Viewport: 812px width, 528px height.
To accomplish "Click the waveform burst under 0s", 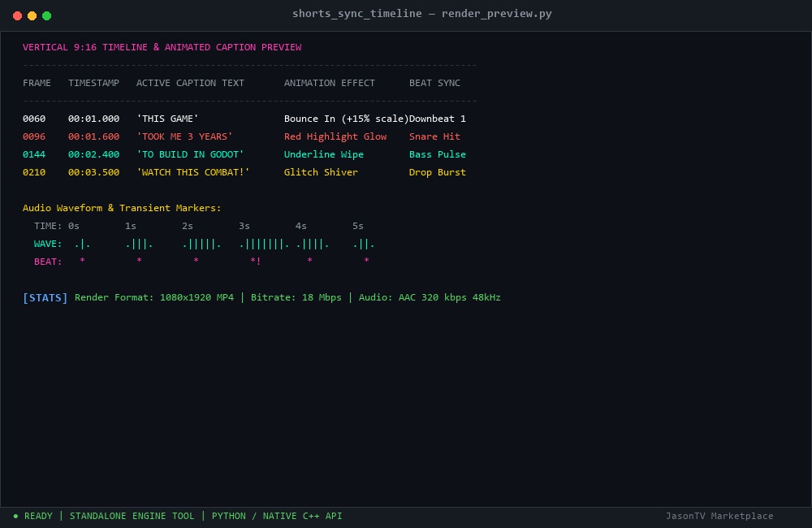I will (x=82, y=244).
